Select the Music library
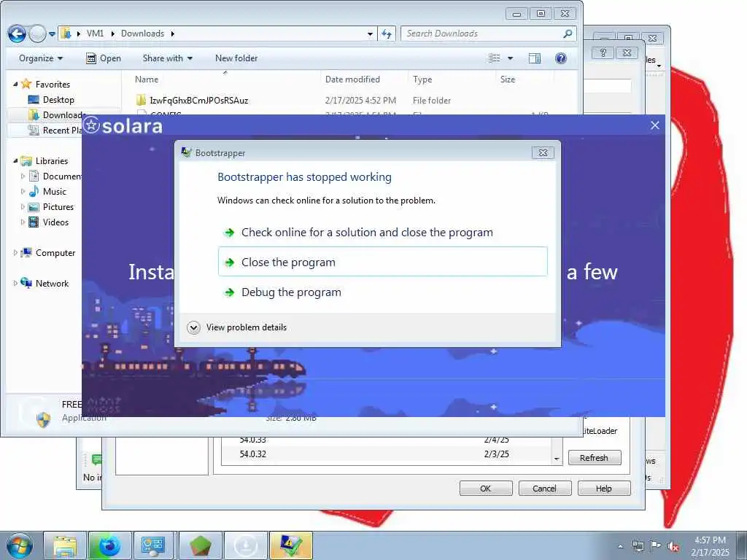 pos(54,192)
